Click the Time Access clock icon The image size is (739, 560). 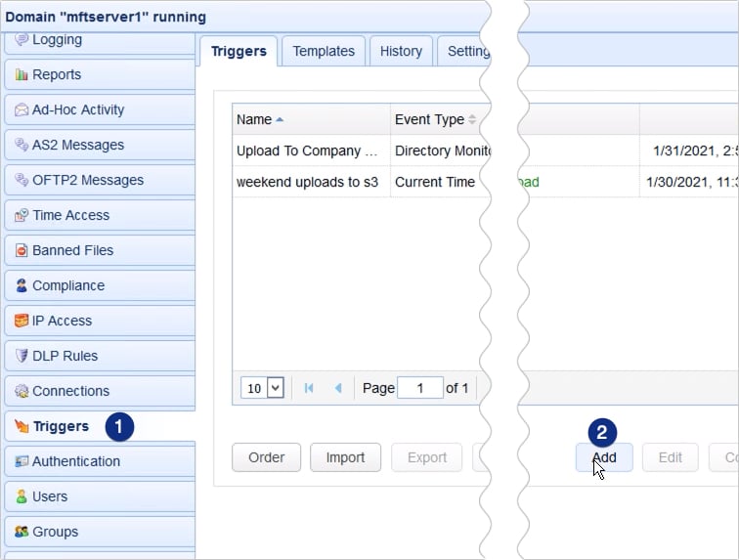(x=22, y=216)
